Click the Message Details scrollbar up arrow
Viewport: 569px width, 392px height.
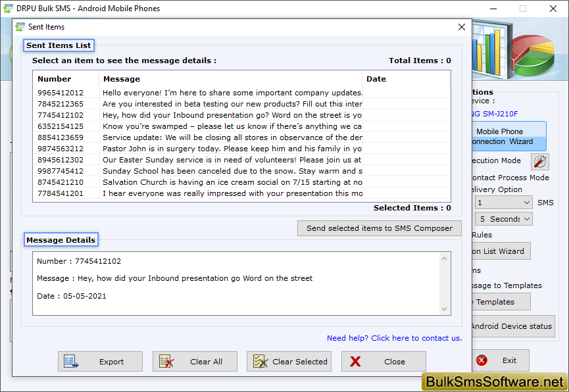coord(444,258)
